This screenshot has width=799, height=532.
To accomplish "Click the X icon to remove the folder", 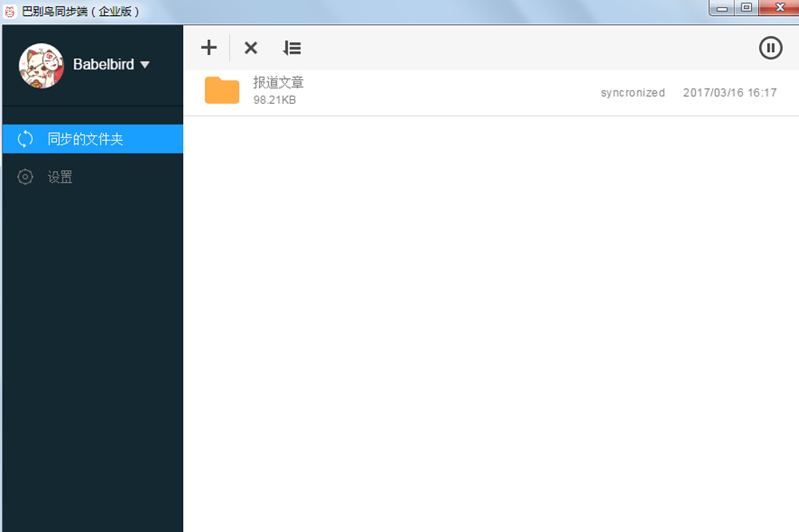I will (251, 48).
